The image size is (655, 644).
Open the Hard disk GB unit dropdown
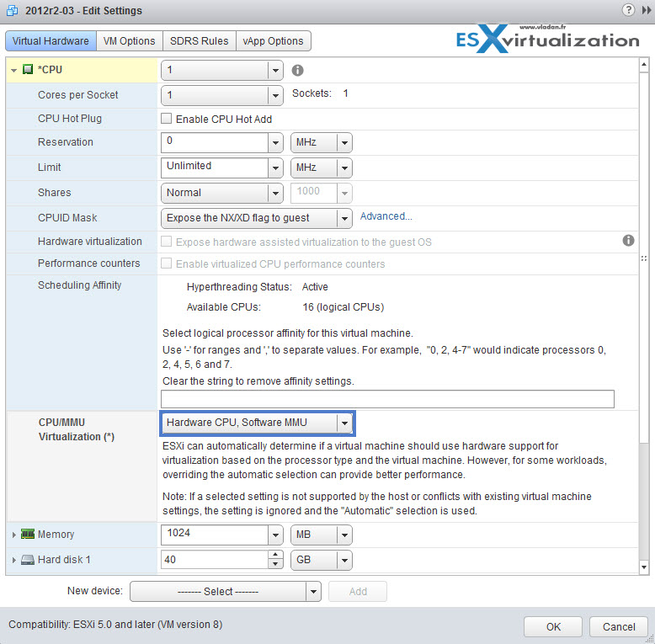[344, 560]
